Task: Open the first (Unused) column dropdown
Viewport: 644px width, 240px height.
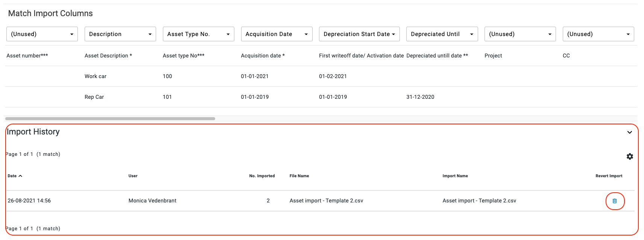Action: tap(42, 34)
